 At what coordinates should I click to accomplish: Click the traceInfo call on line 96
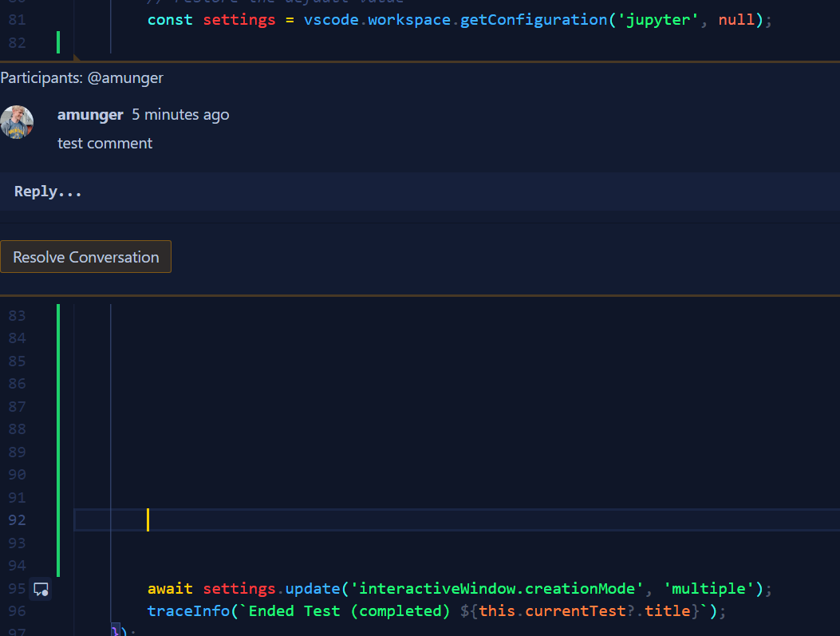[x=187, y=610]
